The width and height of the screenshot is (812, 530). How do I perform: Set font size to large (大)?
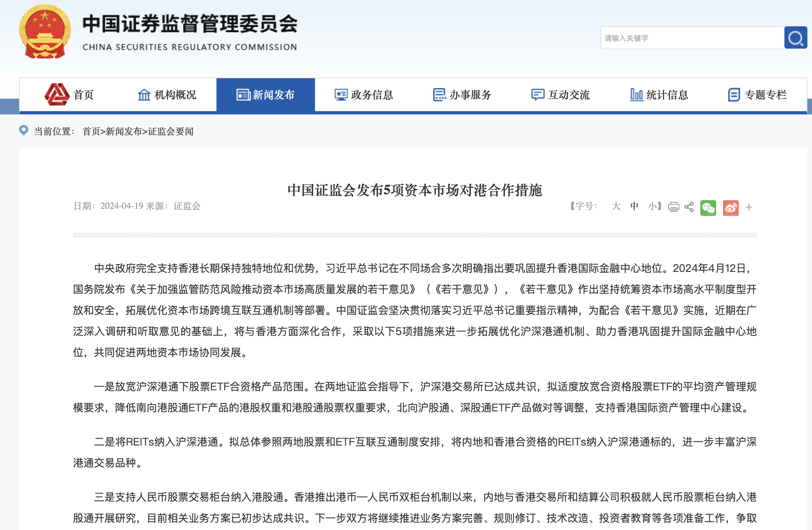click(x=616, y=206)
